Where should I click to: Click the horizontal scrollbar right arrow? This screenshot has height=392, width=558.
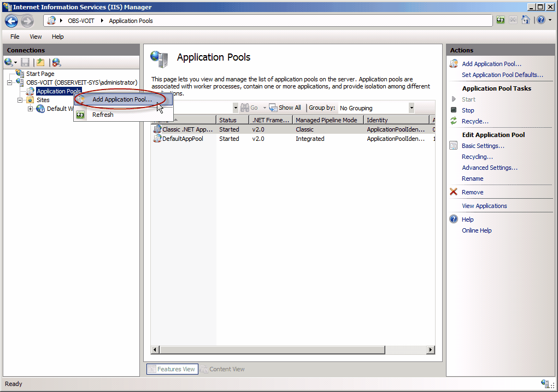(x=431, y=349)
